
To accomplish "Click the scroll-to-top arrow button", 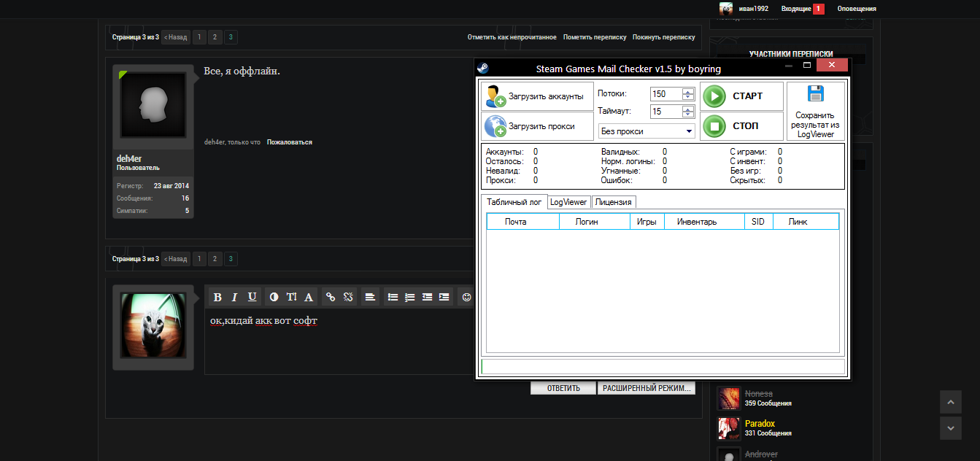I will click(x=950, y=402).
